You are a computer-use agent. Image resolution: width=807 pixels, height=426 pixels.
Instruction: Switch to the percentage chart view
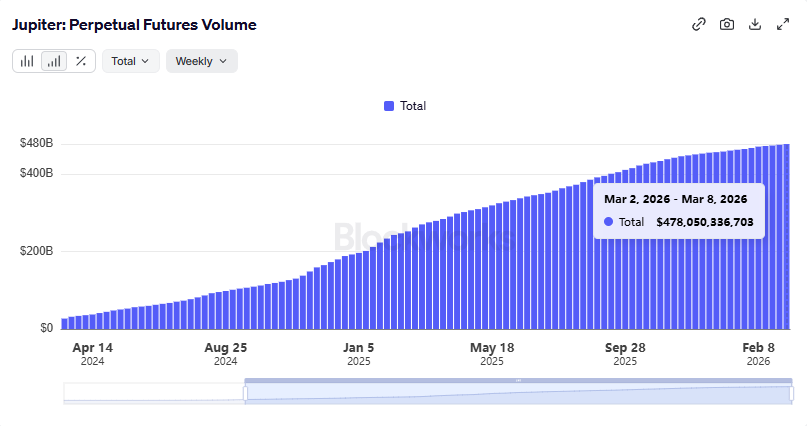point(81,61)
